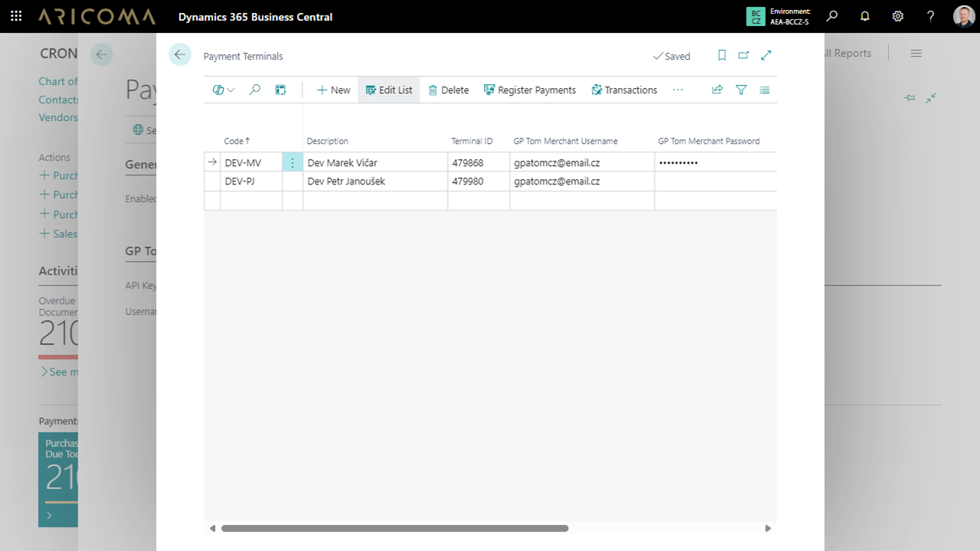
Task: Open page in new window icon
Action: 743,55
